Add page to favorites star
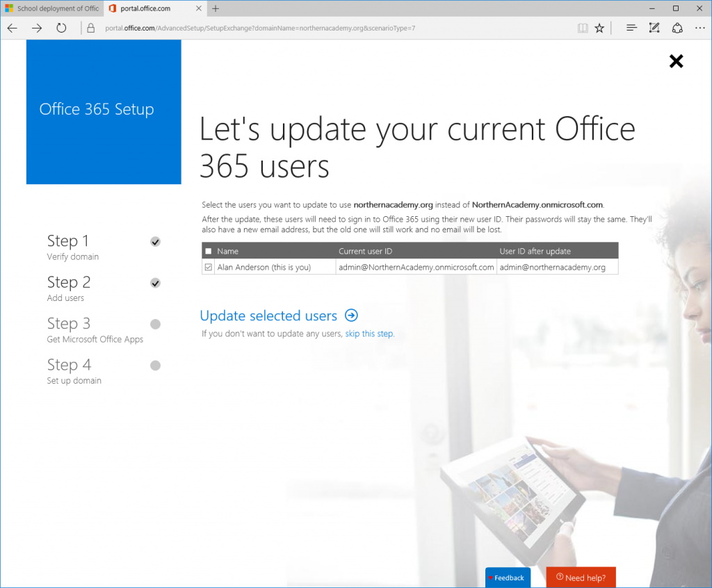Screen dimensions: 712x588 click(599, 28)
